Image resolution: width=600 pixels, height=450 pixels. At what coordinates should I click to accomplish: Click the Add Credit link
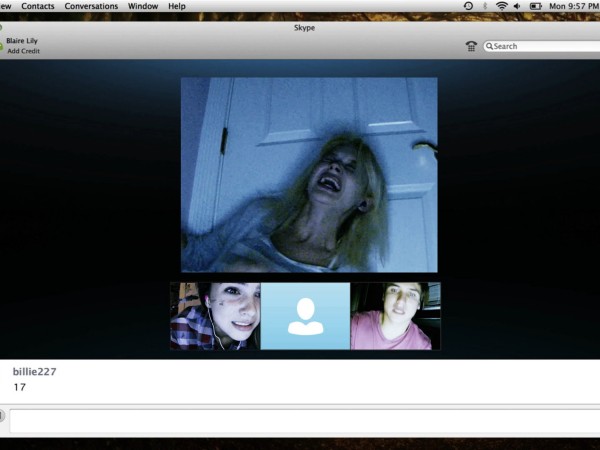26,51
